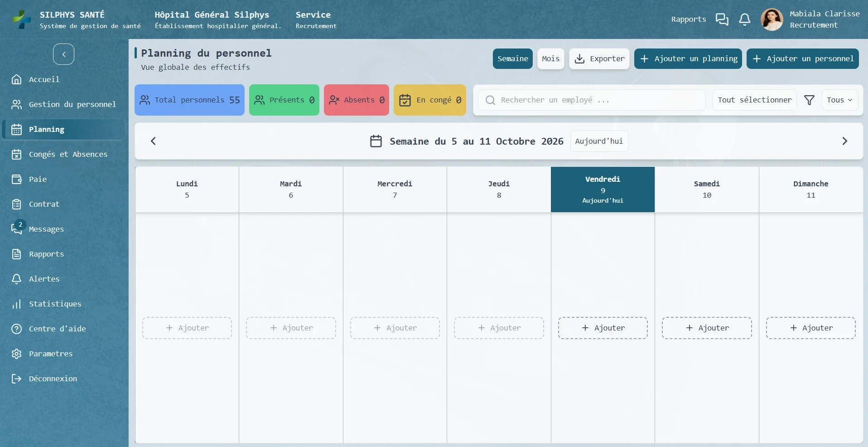Viewport: 868px width, 447px height.
Task: Click Déconnexion to log out
Action: [x=63, y=379]
